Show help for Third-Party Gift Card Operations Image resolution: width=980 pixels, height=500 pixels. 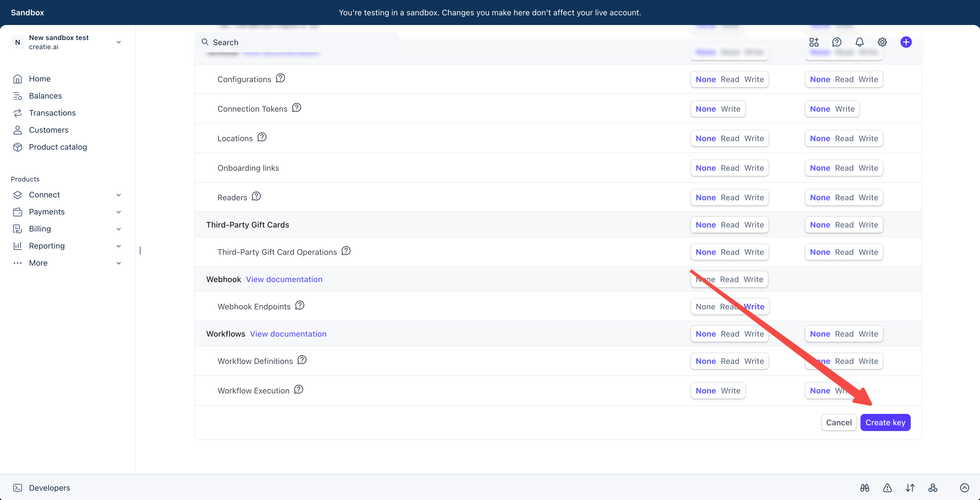point(346,251)
